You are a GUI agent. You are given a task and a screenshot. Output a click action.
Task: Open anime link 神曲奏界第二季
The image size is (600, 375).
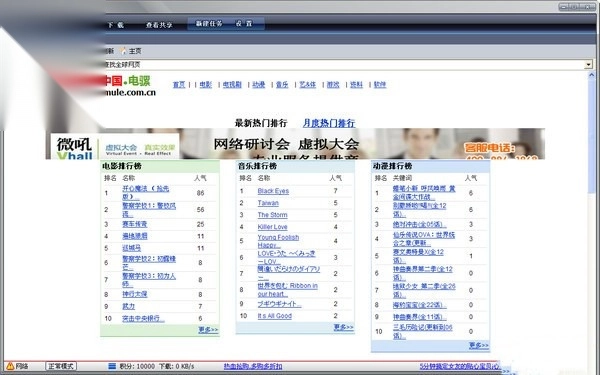coord(422,273)
